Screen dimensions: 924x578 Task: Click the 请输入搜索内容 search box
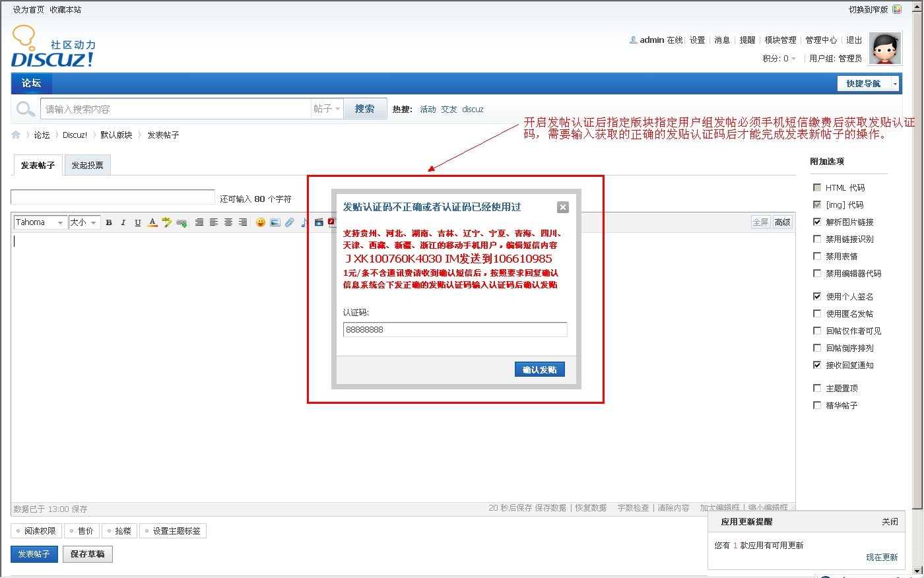coord(176,109)
